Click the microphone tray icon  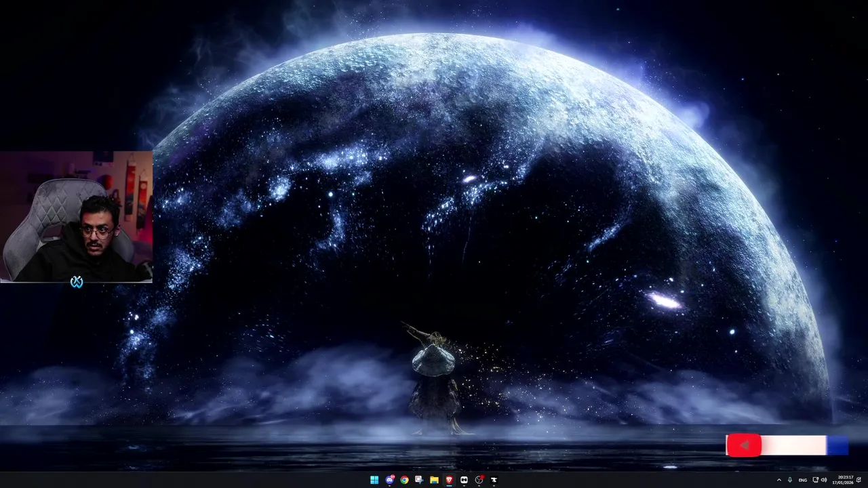click(x=790, y=480)
